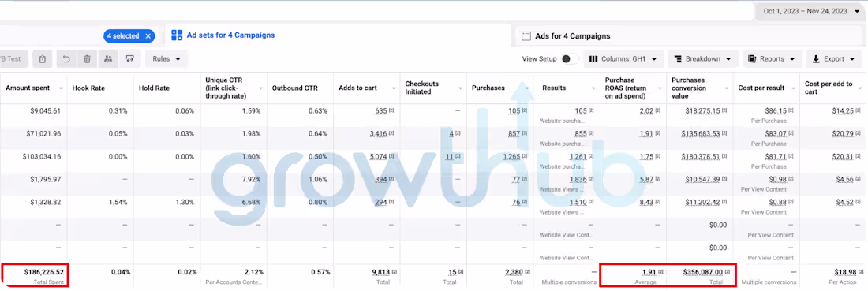Click the people audience icon in toolbar

point(109,58)
